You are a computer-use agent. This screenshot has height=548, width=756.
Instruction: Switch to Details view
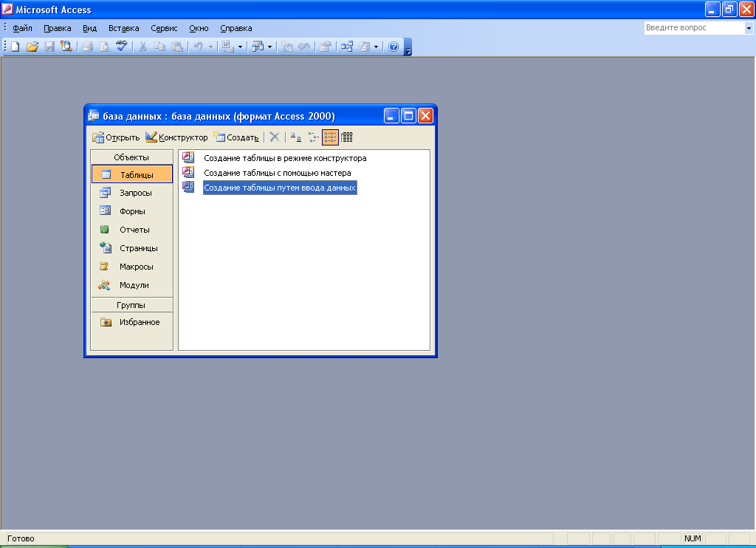347,137
